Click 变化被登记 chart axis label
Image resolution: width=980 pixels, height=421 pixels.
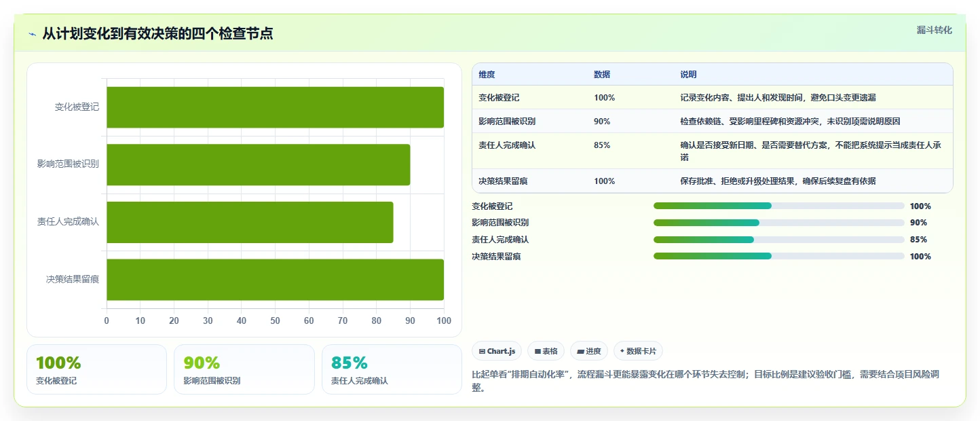(77, 107)
